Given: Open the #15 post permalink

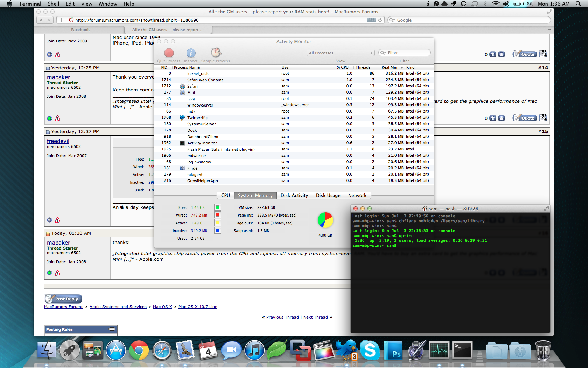Looking at the screenshot, I should pyautogui.click(x=545, y=132).
